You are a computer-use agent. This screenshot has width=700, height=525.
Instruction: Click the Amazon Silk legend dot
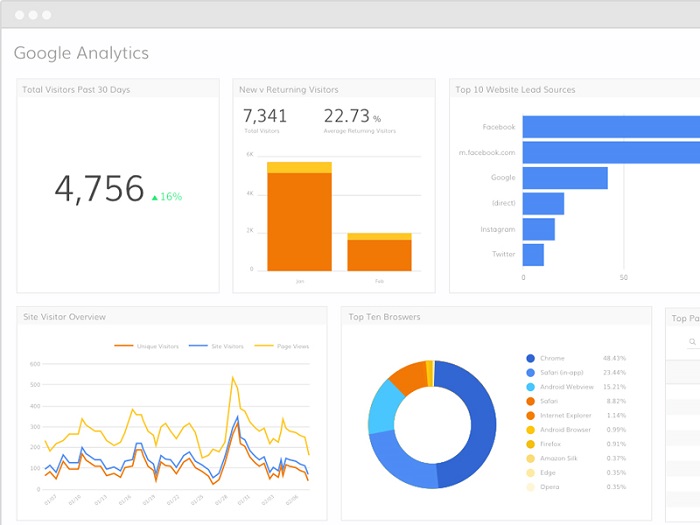coord(530,458)
